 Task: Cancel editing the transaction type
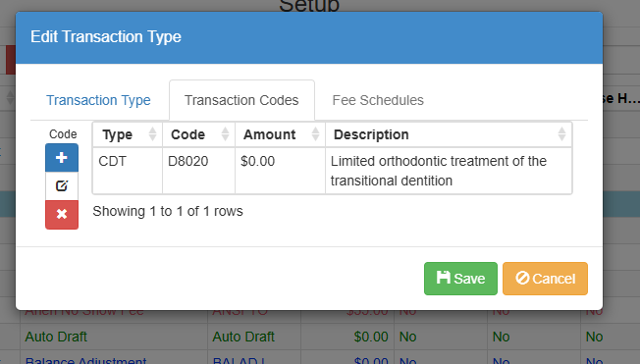tap(545, 279)
